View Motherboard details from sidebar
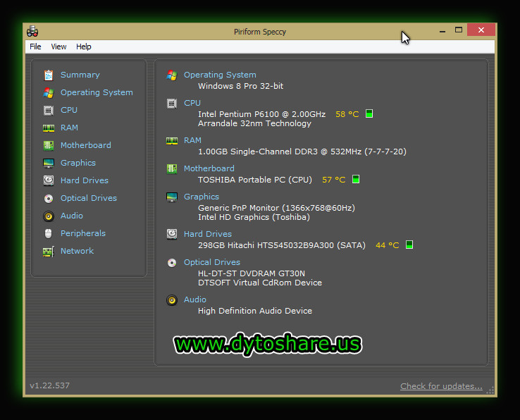 [x=85, y=145]
